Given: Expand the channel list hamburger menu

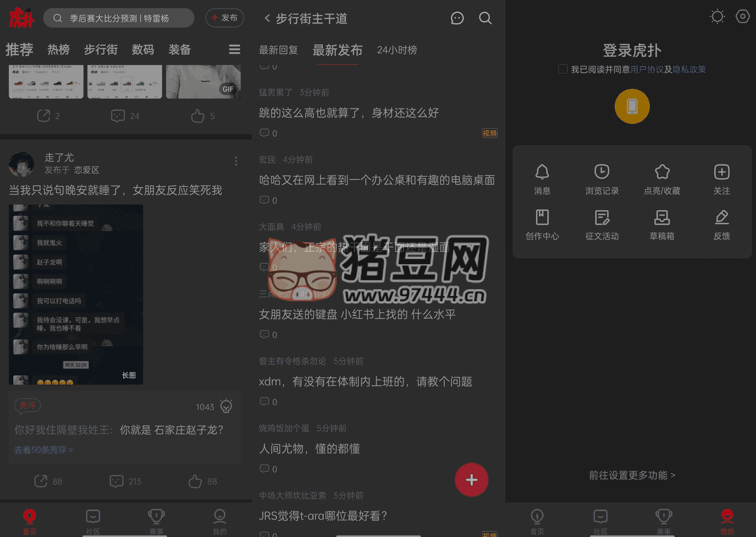Looking at the screenshot, I should click(234, 50).
